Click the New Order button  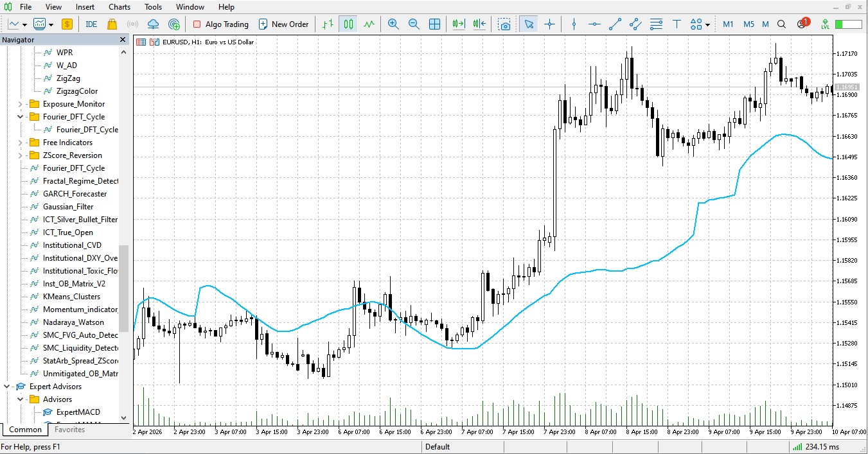click(x=284, y=24)
